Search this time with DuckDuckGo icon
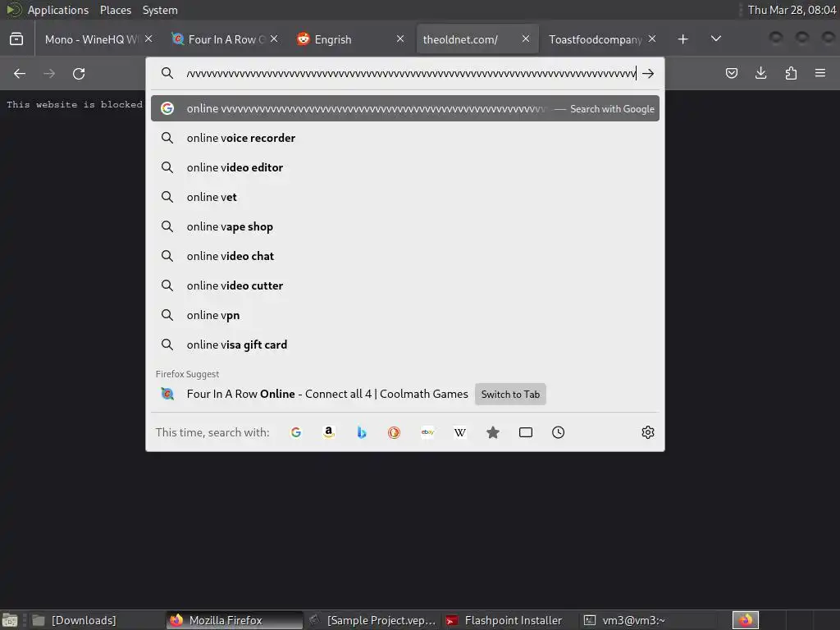Viewport: 840px width, 630px height. (x=395, y=432)
